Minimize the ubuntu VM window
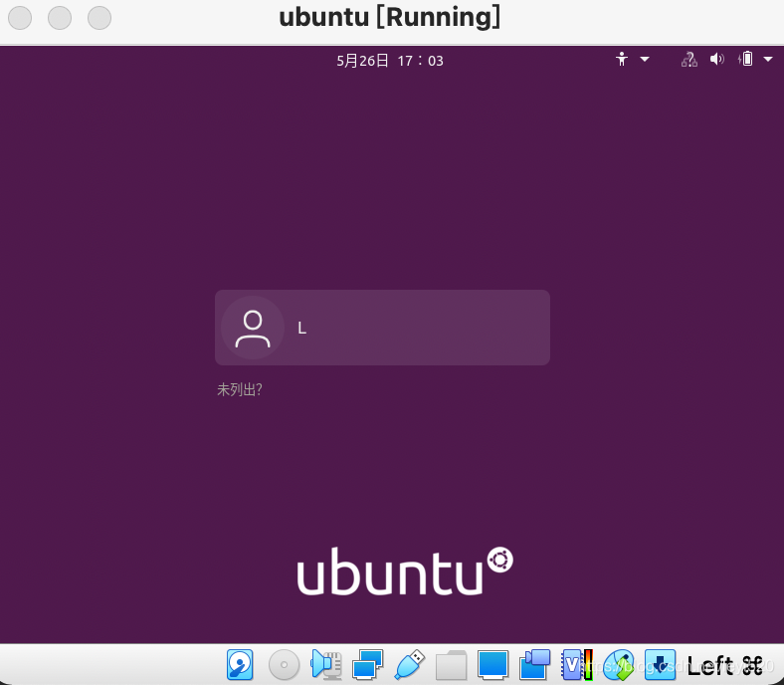This screenshot has height=685, width=784. pyautogui.click(x=60, y=18)
